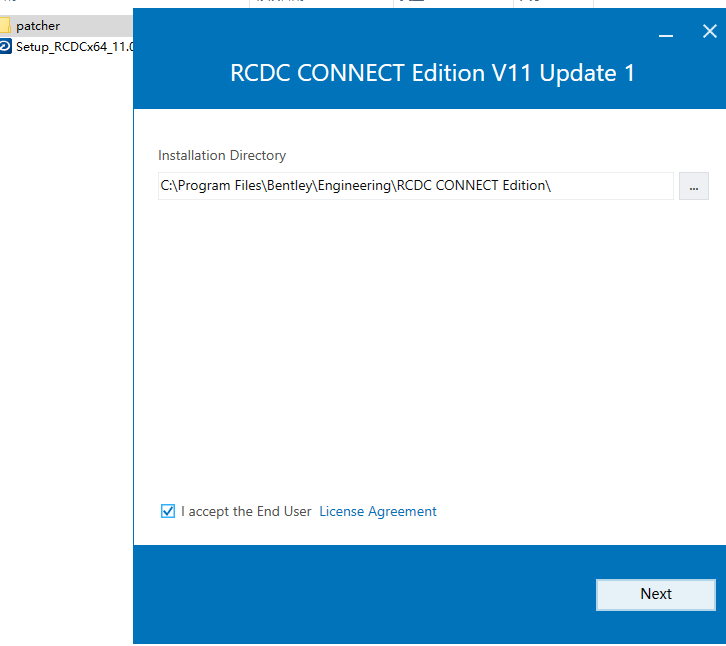Select the Setup_RCDCx64 installer file
Screen dimensions: 726x646
click(x=66, y=47)
